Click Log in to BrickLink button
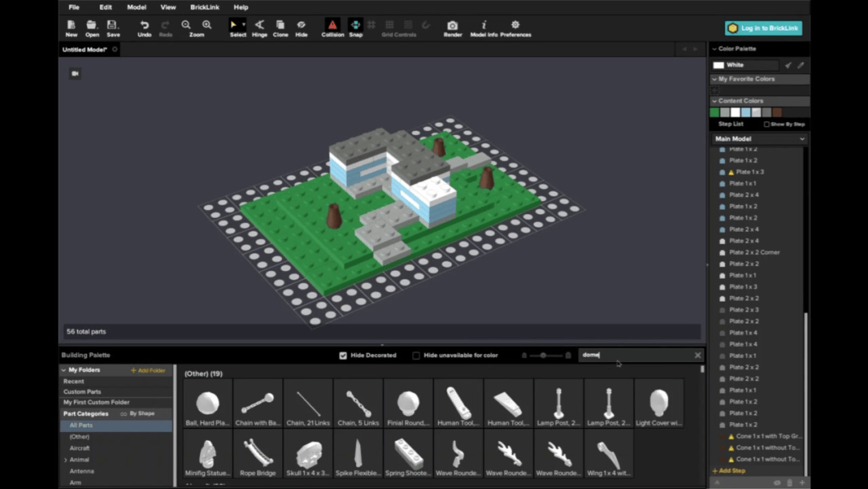Viewport: 868px width, 489px height. (764, 28)
